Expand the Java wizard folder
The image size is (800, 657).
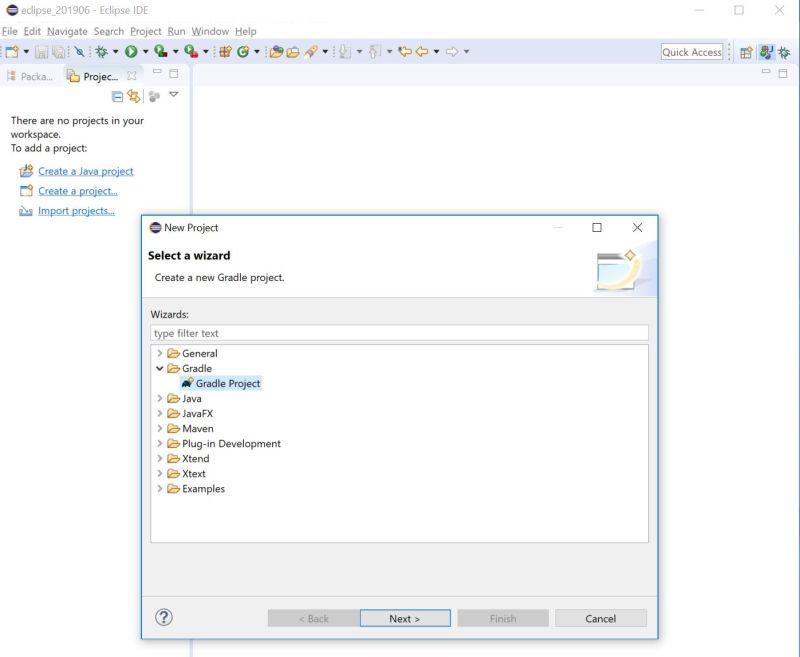click(x=160, y=398)
